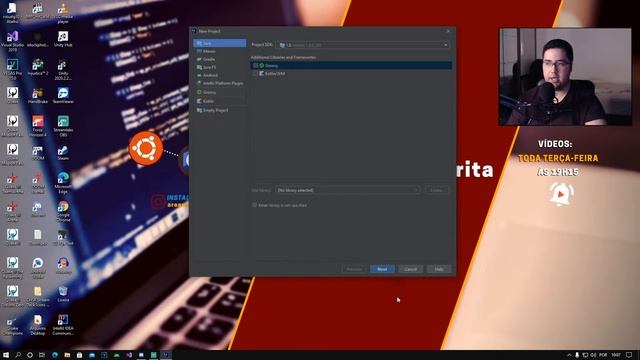The height and width of the screenshot is (360, 640).
Task: Open the Unity Hub desktop shortcut
Action: point(63,39)
